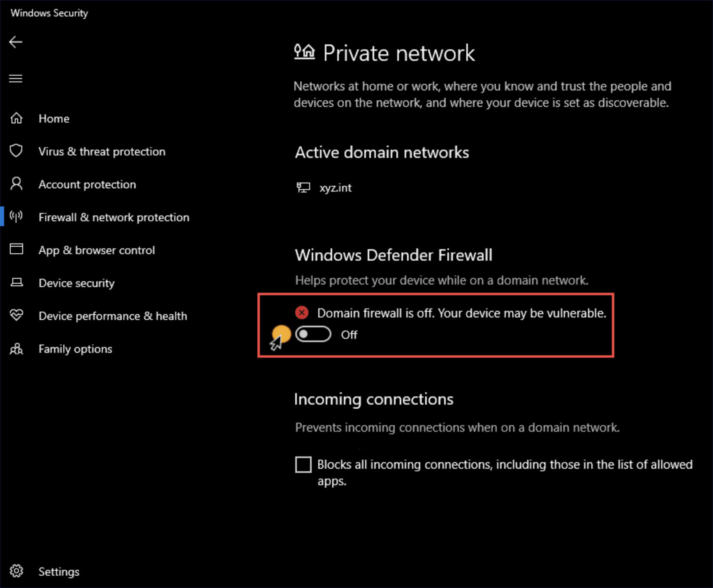Image resolution: width=713 pixels, height=588 pixels.
Task: Turn on the Domain firewall toggle
Action: click(x=313, y=334)
